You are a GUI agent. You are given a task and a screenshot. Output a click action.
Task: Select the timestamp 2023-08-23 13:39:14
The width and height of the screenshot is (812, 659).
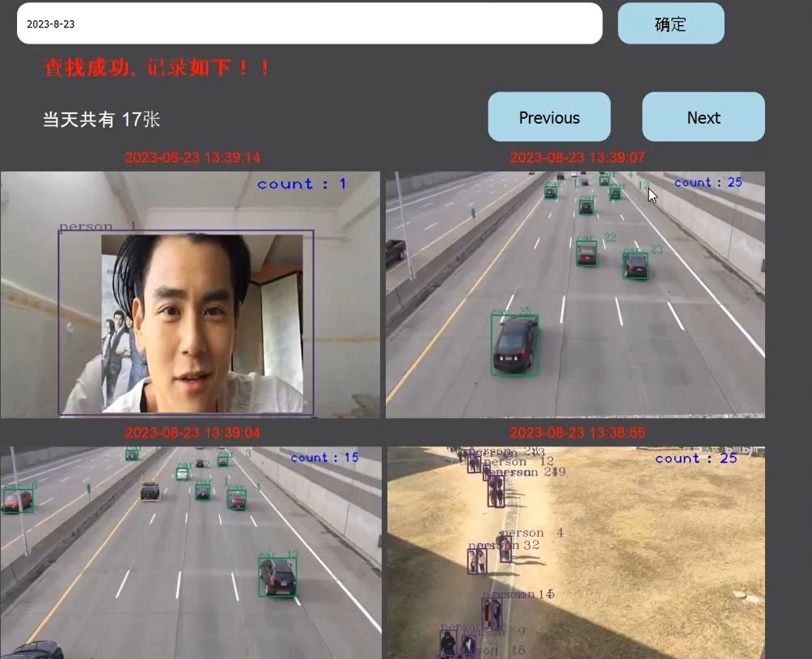[192, 158]
